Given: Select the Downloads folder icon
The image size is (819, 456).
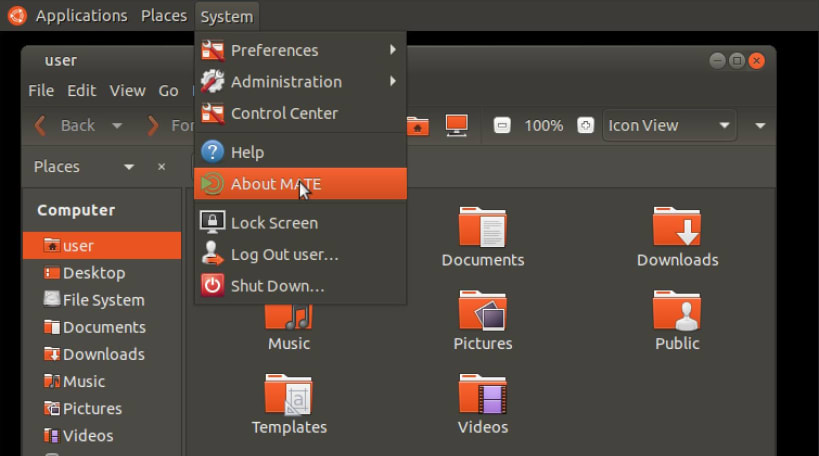Looking at the screenshot, I should (677, 227).
